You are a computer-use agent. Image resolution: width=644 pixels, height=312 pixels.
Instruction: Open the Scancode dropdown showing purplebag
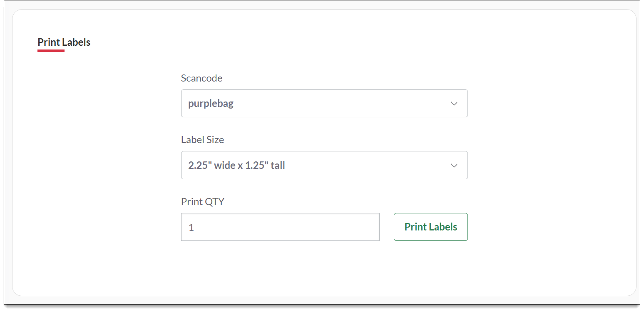[324, 104]
